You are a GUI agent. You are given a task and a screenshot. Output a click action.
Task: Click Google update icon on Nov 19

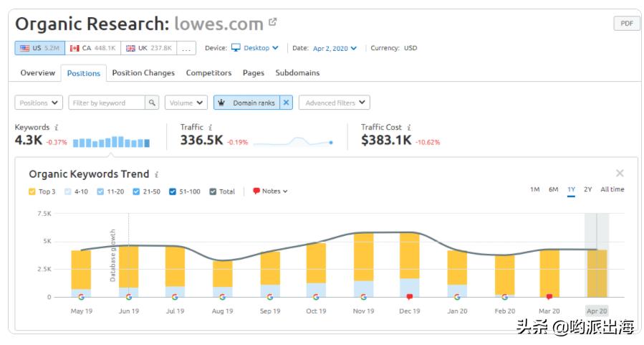click(x=363, y=296)
